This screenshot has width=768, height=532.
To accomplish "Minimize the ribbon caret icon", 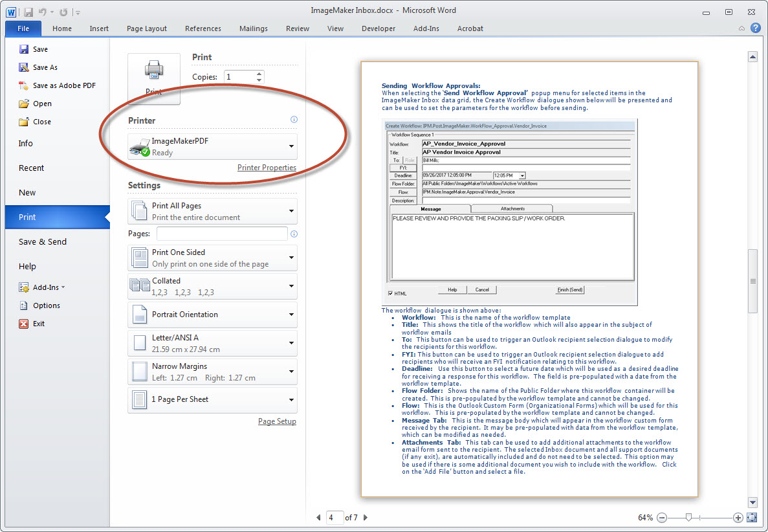I will [741, 28].
